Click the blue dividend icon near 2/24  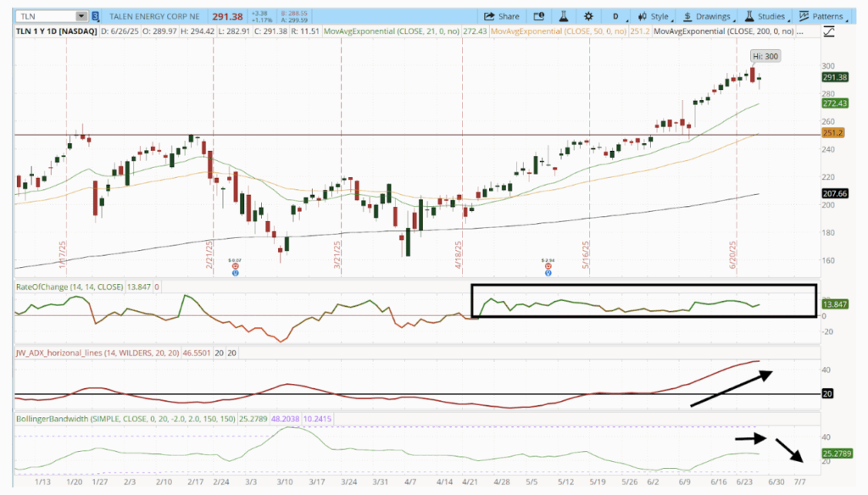pyautogui.click(x=236, y=272)
